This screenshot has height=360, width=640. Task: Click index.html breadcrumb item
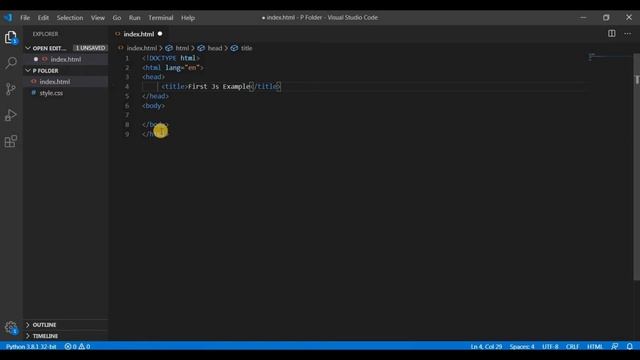(142, 48)
